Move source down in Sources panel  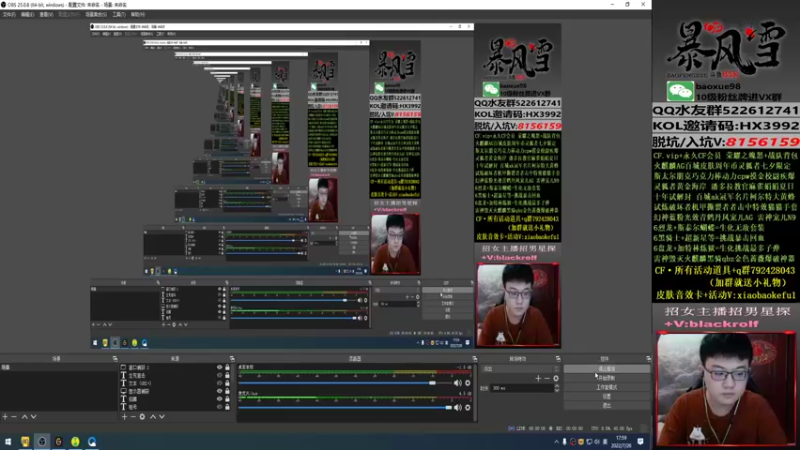[x=162, y=417]
